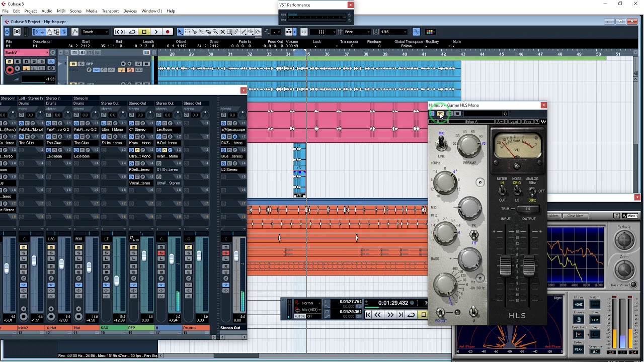Open the PAZ analyzer help question mark
Viewport: 644px width, 362px height.
point(616,216)
